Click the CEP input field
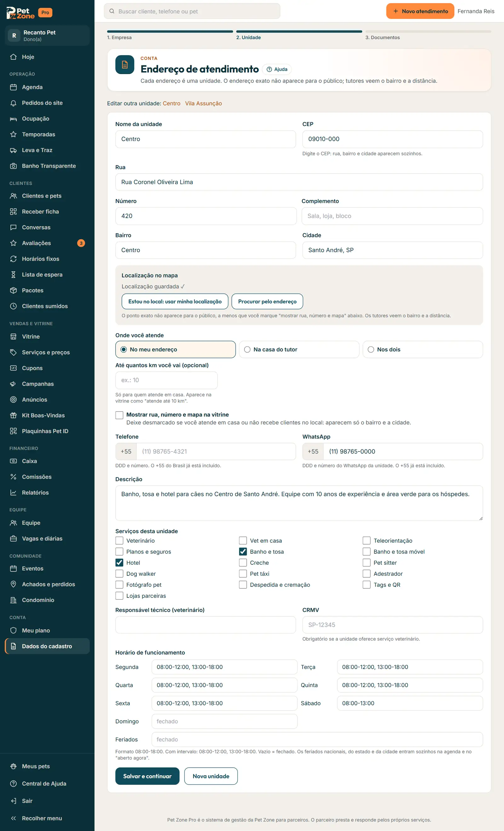 (392, 139)
